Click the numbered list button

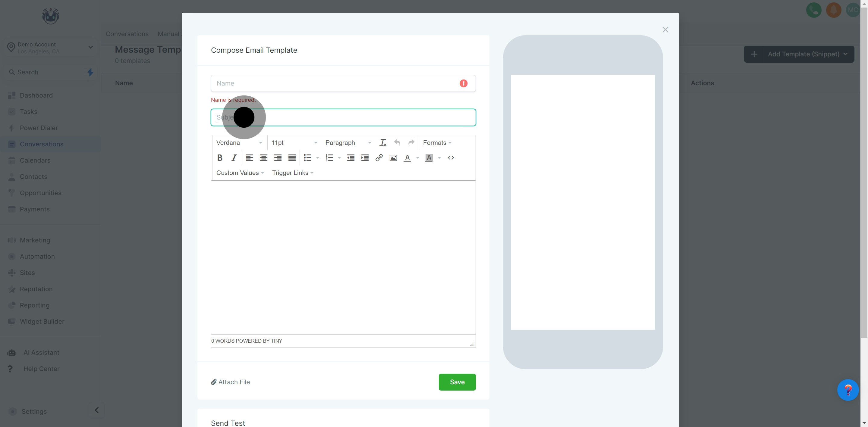click(x=329, y=157)
